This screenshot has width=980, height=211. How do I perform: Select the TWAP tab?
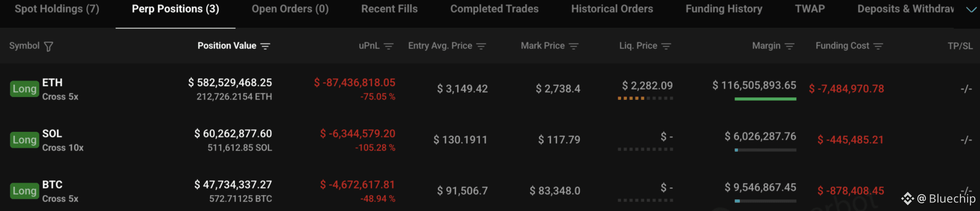coord(810,9)
